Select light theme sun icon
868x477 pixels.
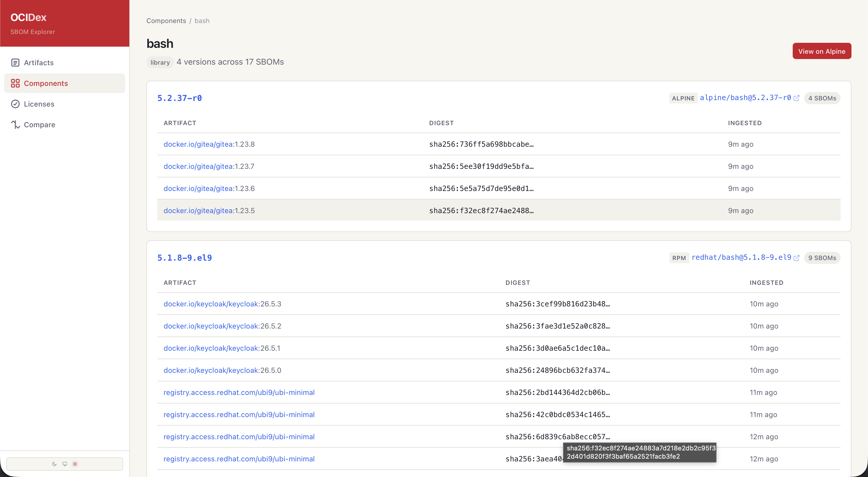(x=75, y=464)
